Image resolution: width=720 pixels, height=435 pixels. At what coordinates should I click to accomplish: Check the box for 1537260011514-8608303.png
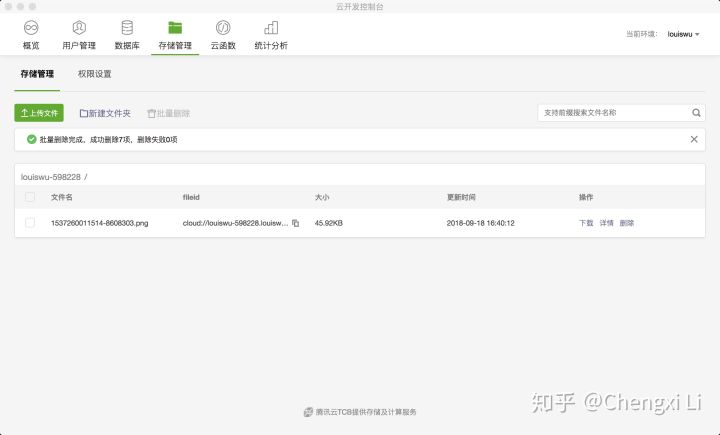point(30,223)
